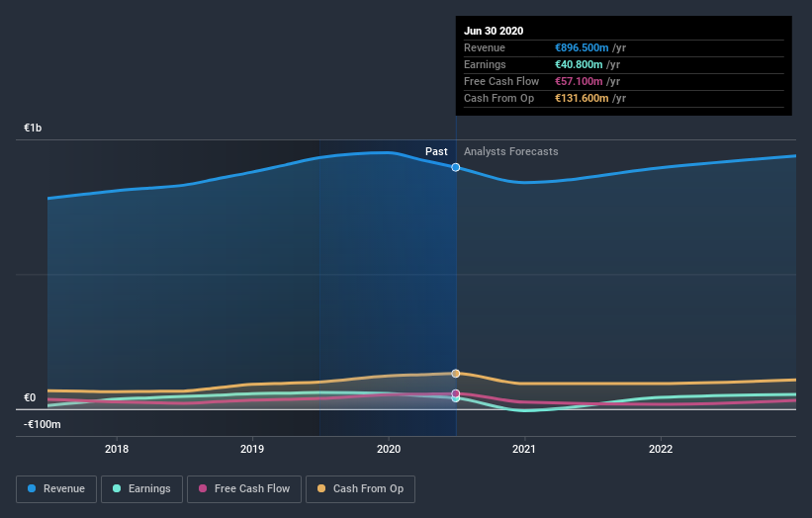This screenshot has height=518, width=812.
Task: Click the €131.600m cash from op value
Action: tap(582, 98)
